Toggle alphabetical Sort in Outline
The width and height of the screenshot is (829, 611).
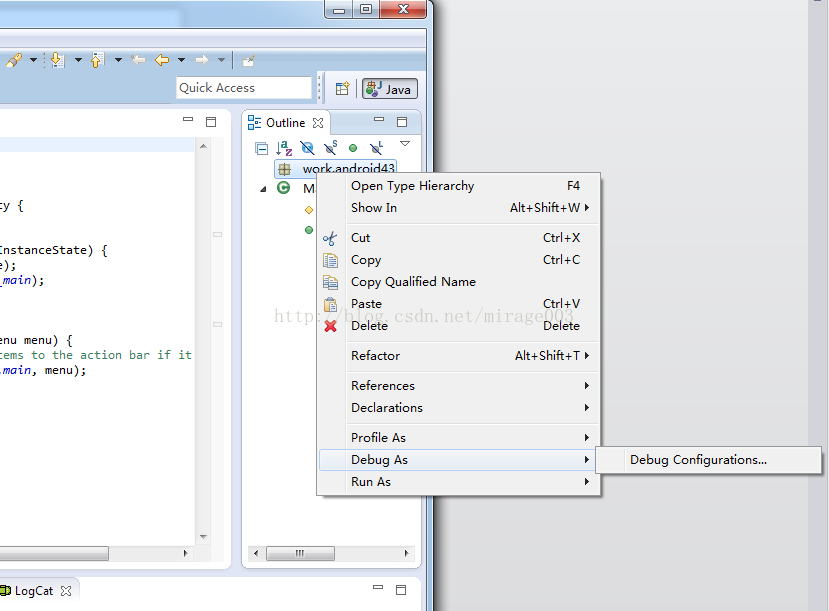[x=284, y=148]
